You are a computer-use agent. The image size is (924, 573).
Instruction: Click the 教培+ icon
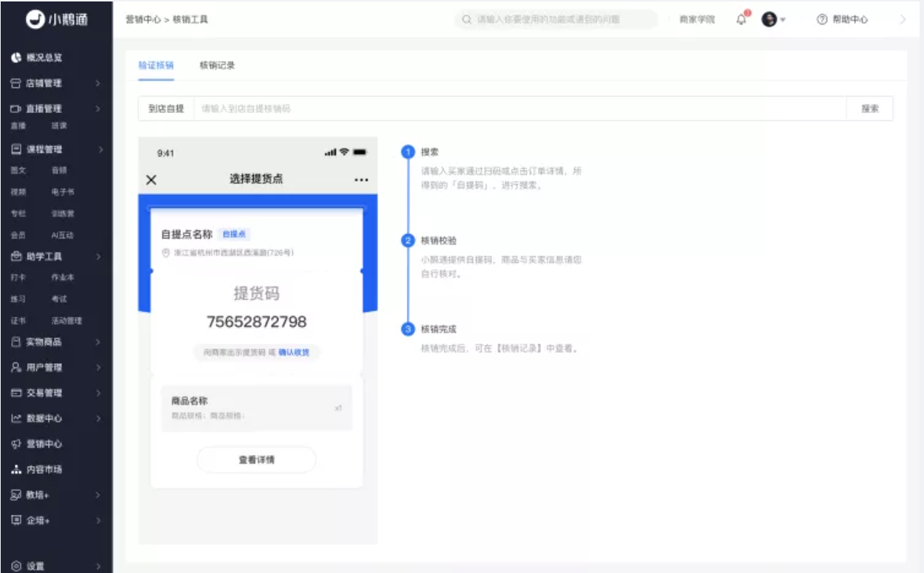click(16, 495)
